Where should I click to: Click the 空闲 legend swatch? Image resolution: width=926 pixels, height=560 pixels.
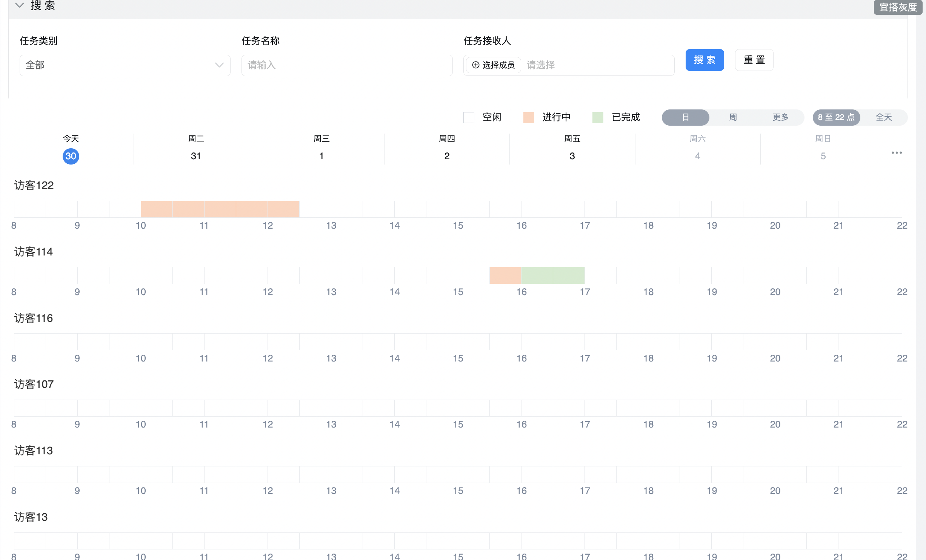click(x=469, y=117)
